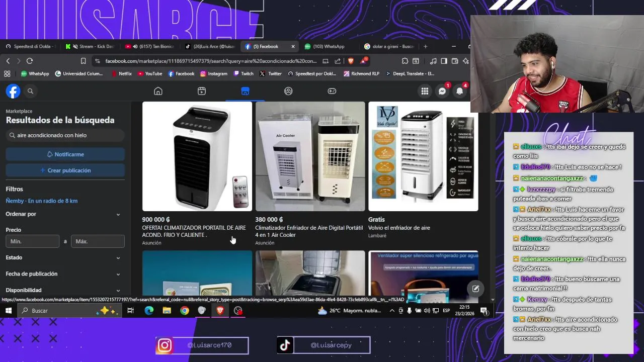Switch to the dolar a girani tab

[x=389, y=46]
